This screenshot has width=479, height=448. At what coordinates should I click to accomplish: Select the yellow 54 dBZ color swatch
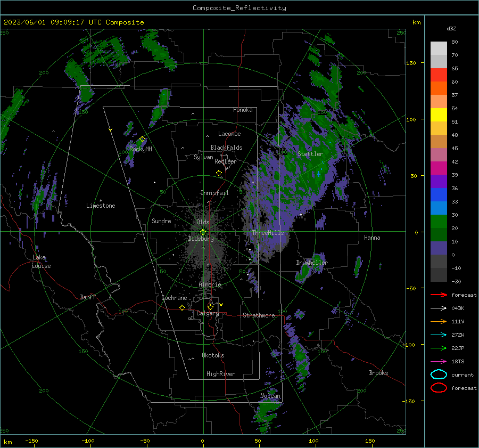click(x=439, y=115)
